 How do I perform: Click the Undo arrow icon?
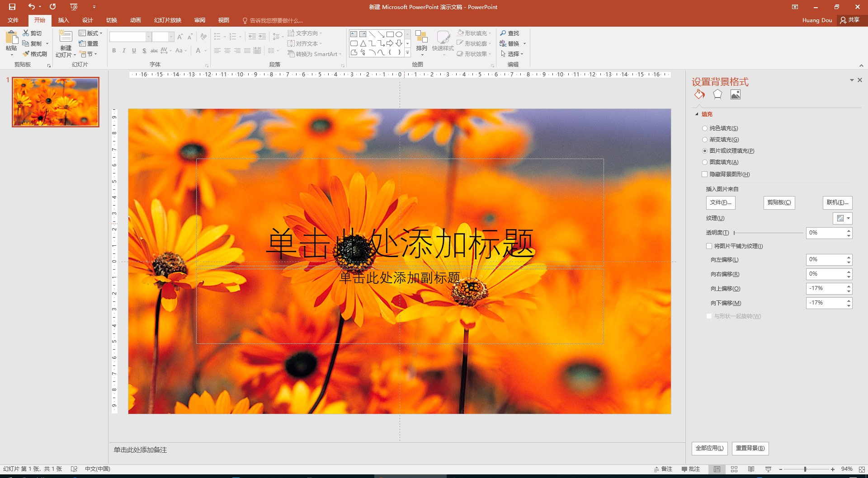pos(31,7)
